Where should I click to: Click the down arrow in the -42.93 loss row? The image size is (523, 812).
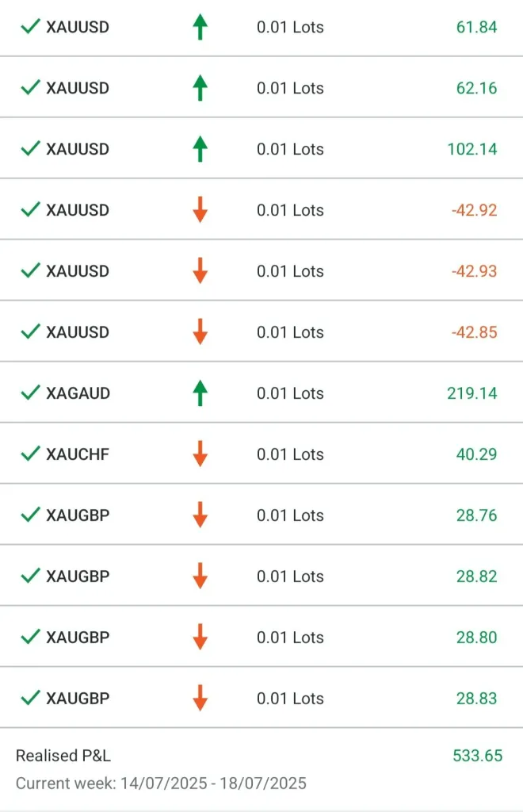tap(200, 271)
